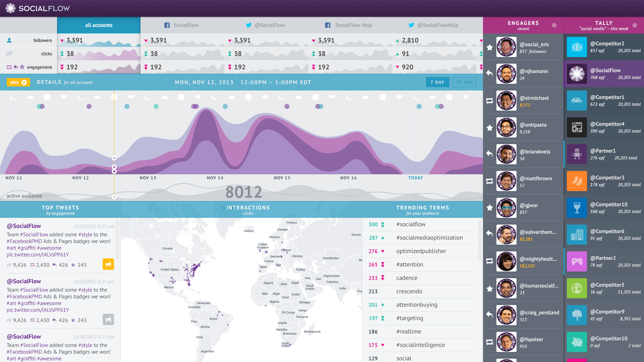Screen dimensions: 644x362
Task: Open the SocialFlow Facebook account tab
Action: (182, 25)
